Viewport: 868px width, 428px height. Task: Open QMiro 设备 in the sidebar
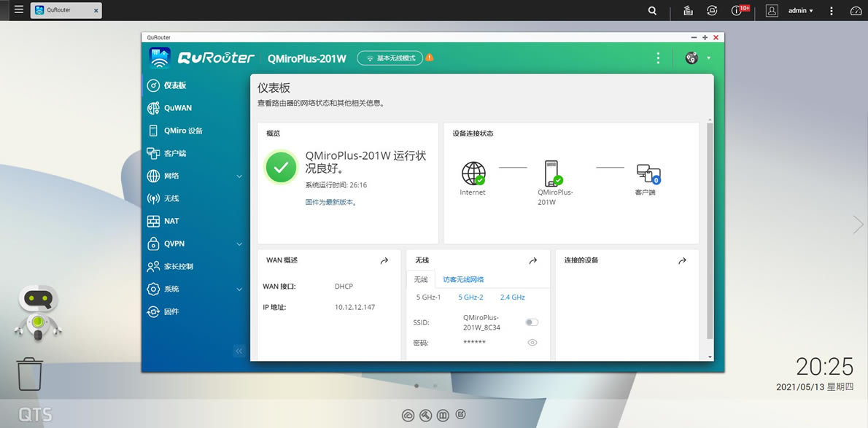point(193,131)
